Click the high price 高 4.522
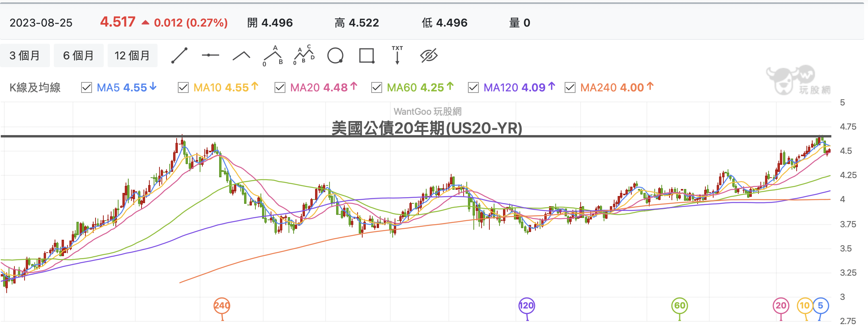Screen dimensions: 868x328 coord(357,23)
